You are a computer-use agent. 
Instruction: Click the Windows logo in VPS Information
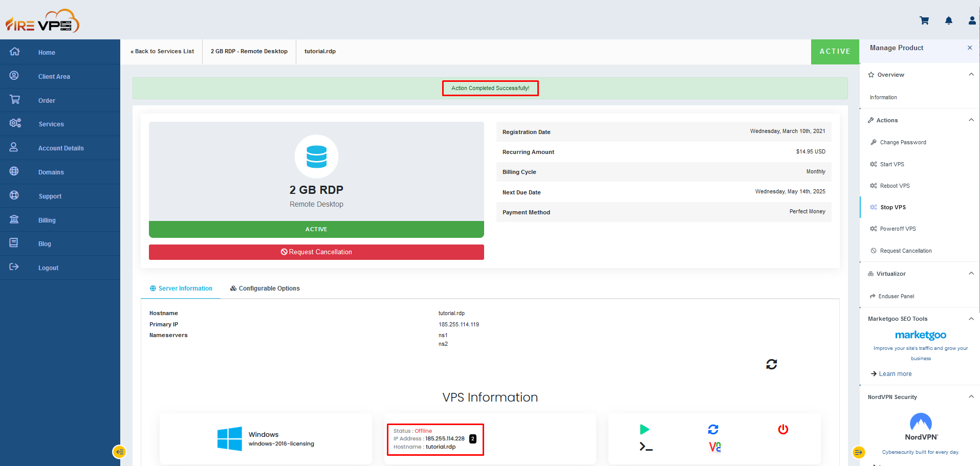(230, 439)
